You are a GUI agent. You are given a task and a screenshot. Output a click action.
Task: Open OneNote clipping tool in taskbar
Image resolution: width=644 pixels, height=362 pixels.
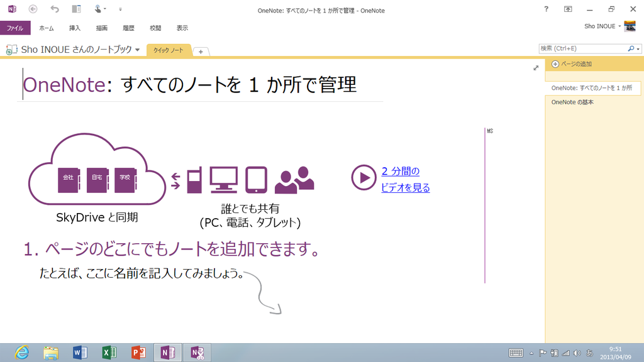(x=197, y=353)
